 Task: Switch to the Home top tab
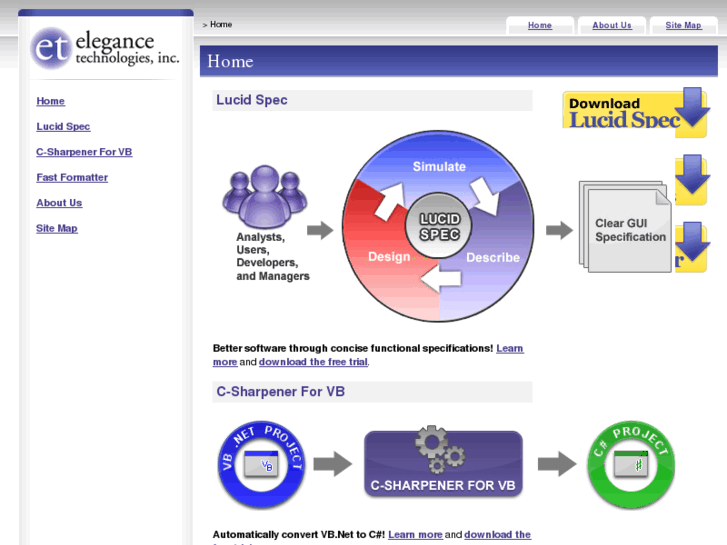pos(540,26)
